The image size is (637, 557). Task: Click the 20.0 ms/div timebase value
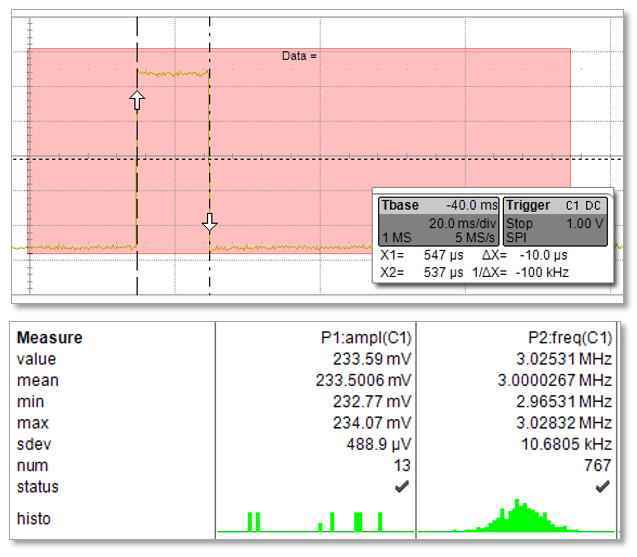pyautogui.click(x=462, y=223)
